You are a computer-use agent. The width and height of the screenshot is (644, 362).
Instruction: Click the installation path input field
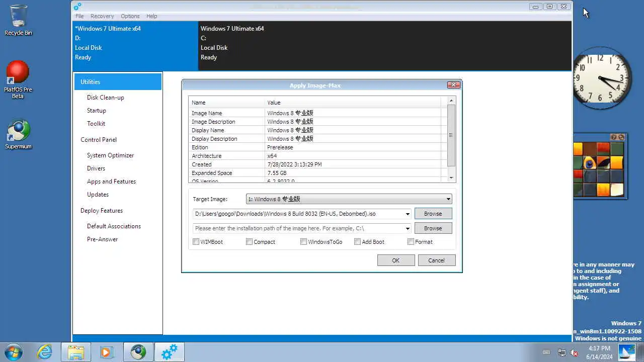click(x=299, y=228)
